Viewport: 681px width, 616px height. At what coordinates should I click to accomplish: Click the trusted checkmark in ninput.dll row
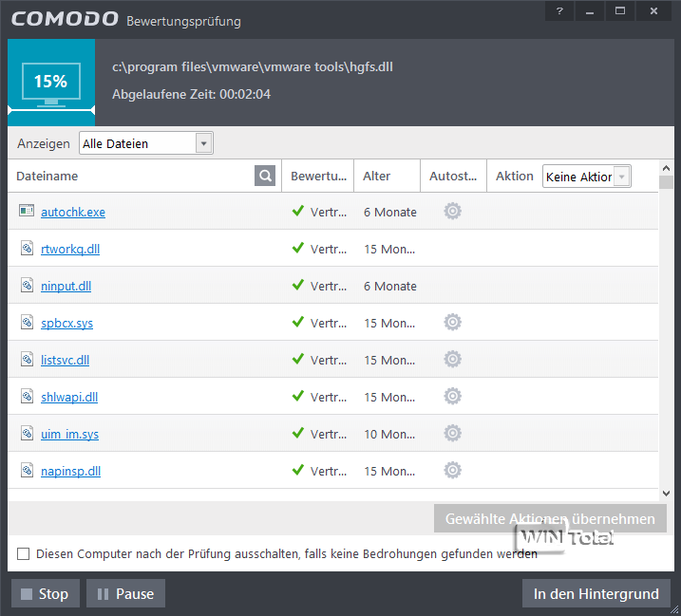[x=298, y=285]
